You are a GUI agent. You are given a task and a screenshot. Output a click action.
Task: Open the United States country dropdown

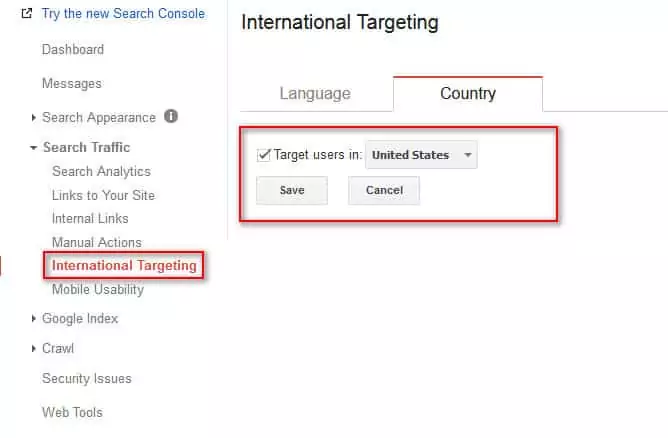pyautogui.click(x=421, y=155)
